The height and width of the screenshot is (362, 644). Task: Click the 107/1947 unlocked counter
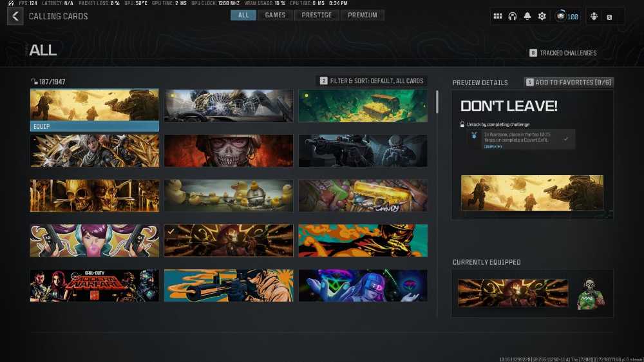[48, 82]
